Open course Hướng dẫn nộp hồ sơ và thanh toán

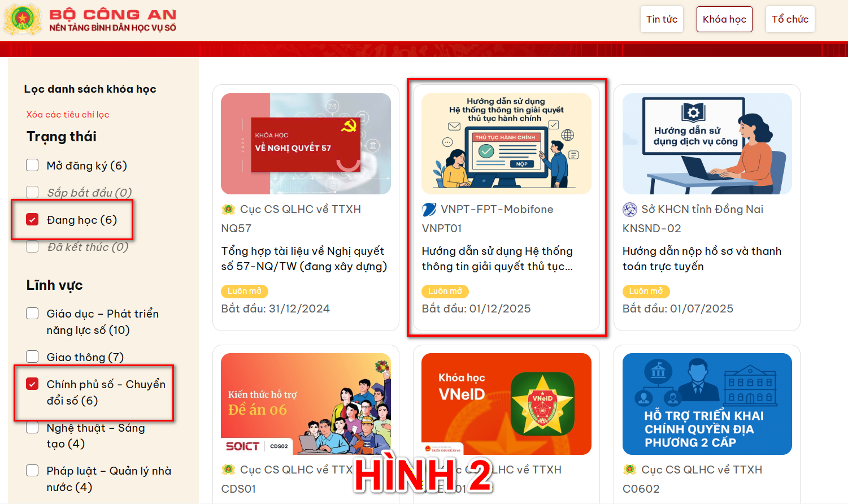[702, 259]
